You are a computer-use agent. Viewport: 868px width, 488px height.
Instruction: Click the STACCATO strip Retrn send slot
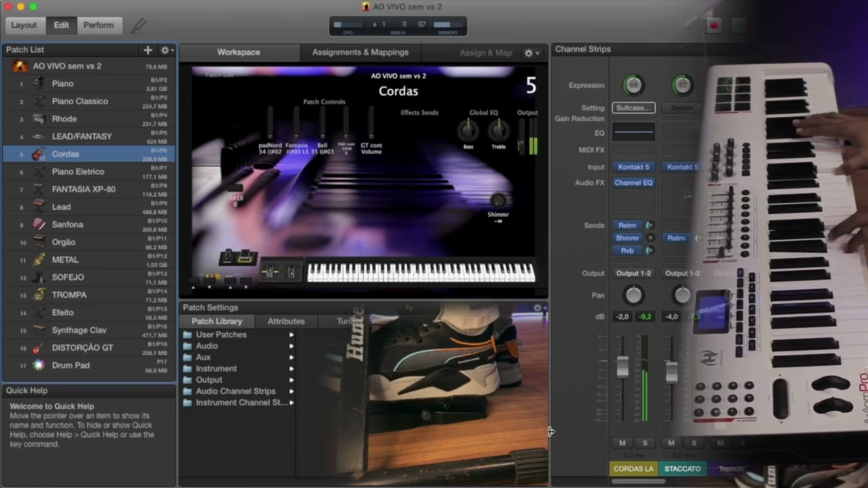tap(676, 238)
